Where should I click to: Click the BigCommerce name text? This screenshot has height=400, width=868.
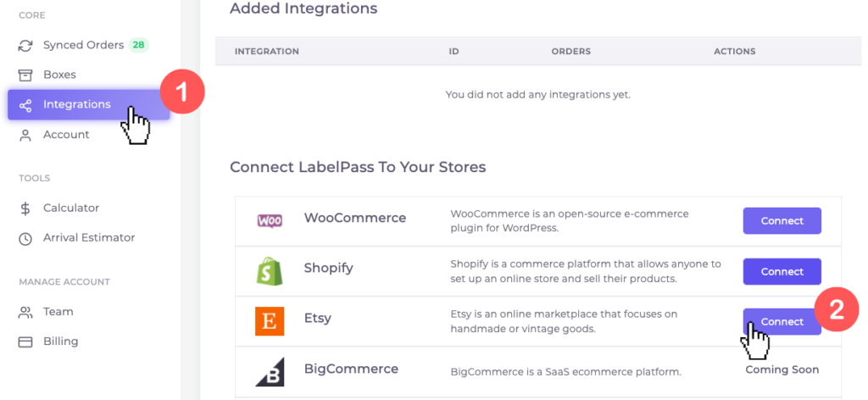click(x=351, y=369)
